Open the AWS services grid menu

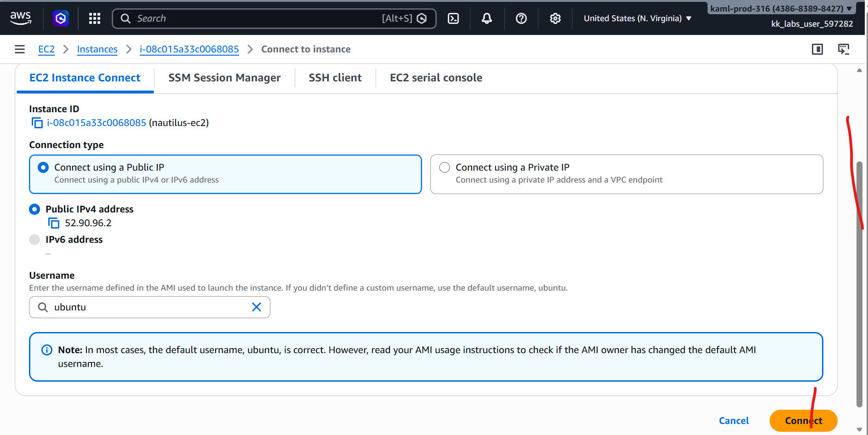(95, 18)
